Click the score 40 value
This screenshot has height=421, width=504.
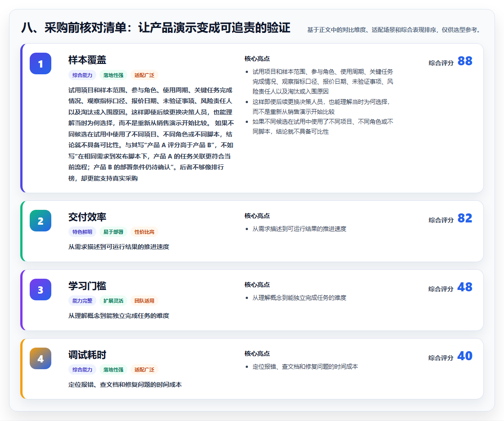click(465, 356)
